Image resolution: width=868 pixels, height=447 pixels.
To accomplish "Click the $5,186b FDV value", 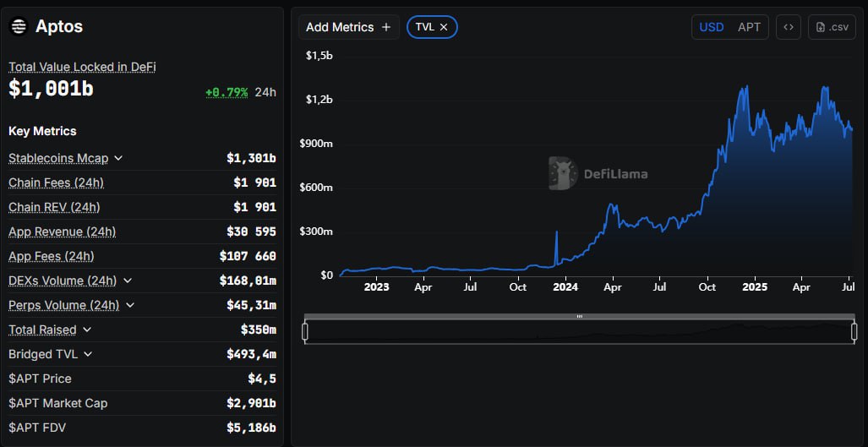I will [x=251, y=428].
